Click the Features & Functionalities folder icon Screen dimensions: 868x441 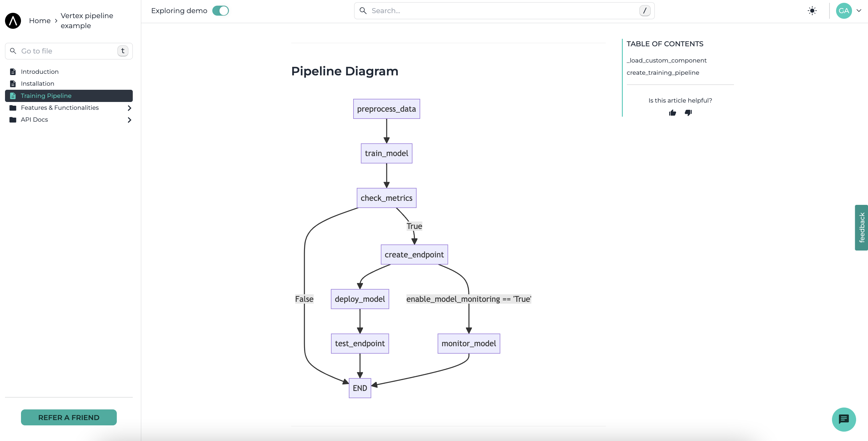coord(13,108)
